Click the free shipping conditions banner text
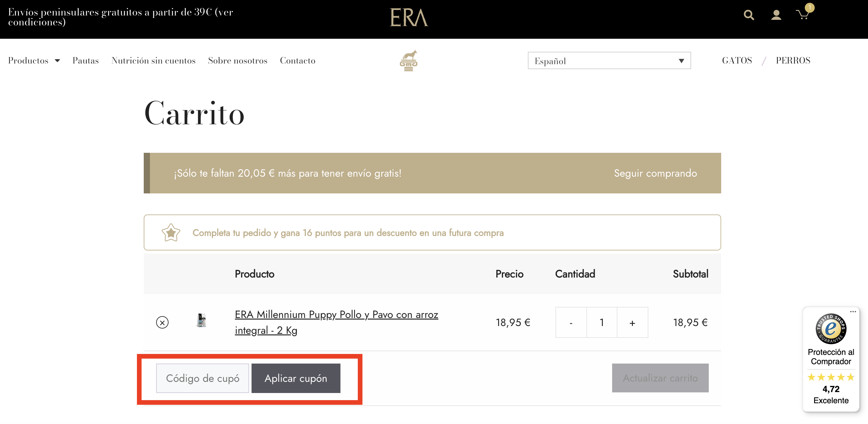Image resolution: width=868 pixels, height=424 pixels. tap(120, 17)
